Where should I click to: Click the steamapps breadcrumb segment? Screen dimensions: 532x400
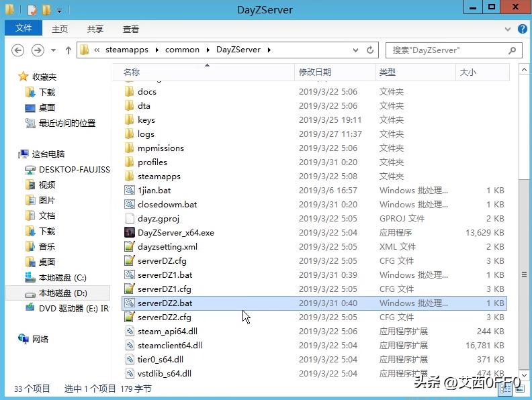[x=127, y=50]
